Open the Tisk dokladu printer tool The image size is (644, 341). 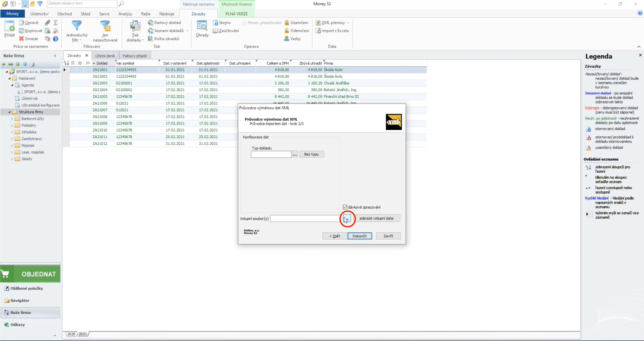click(x=135, y=26)
